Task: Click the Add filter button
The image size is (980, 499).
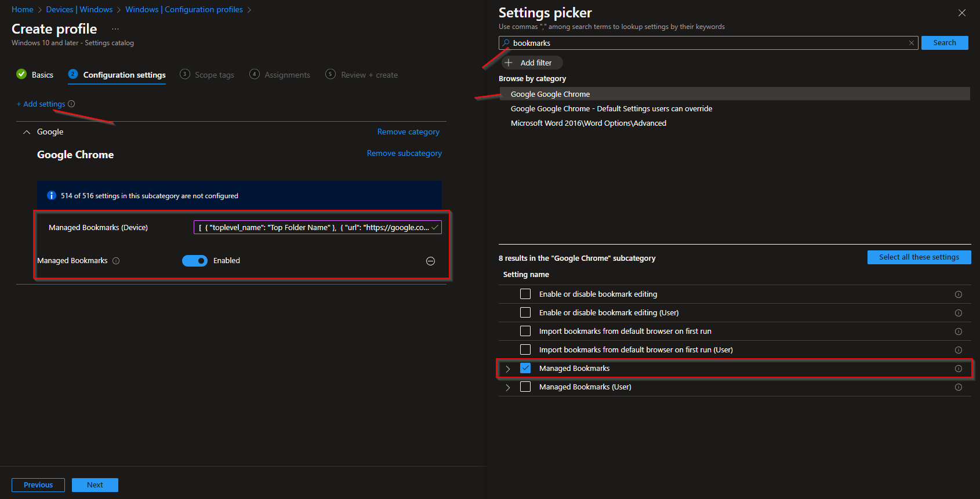Action: click(532, 63)
